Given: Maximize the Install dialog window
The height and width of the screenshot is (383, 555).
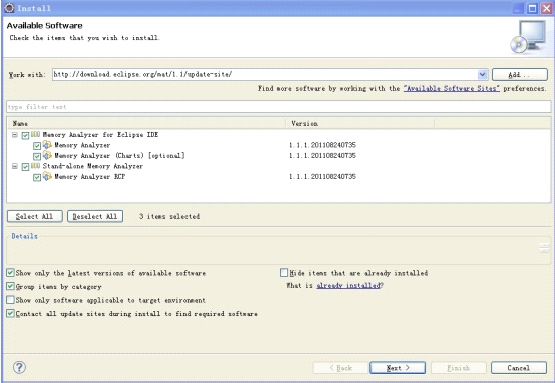Looking at the screenshot, I should (532, 8).
